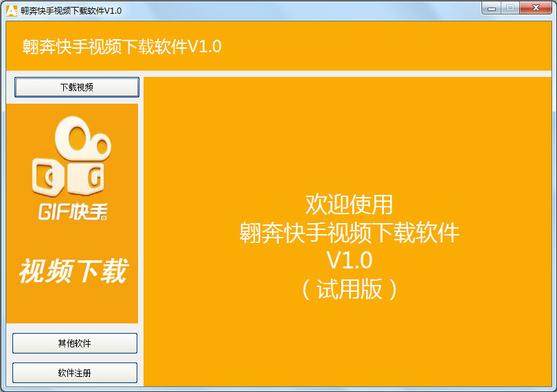Click the 下载视频 button
557x392 pixels.
tap(77, 87)
